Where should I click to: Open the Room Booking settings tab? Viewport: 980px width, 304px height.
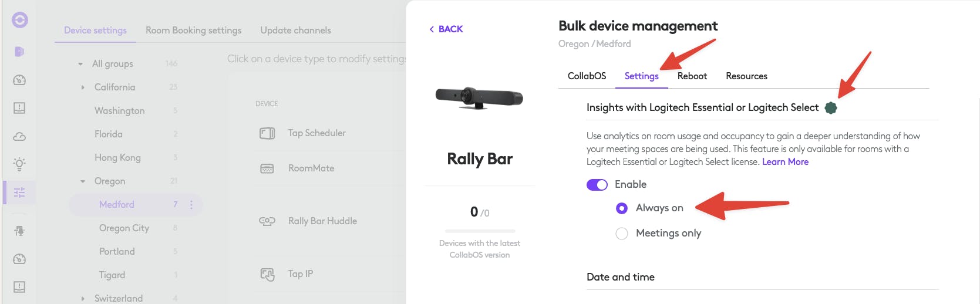pyautogui.click(x=193, y=31)
